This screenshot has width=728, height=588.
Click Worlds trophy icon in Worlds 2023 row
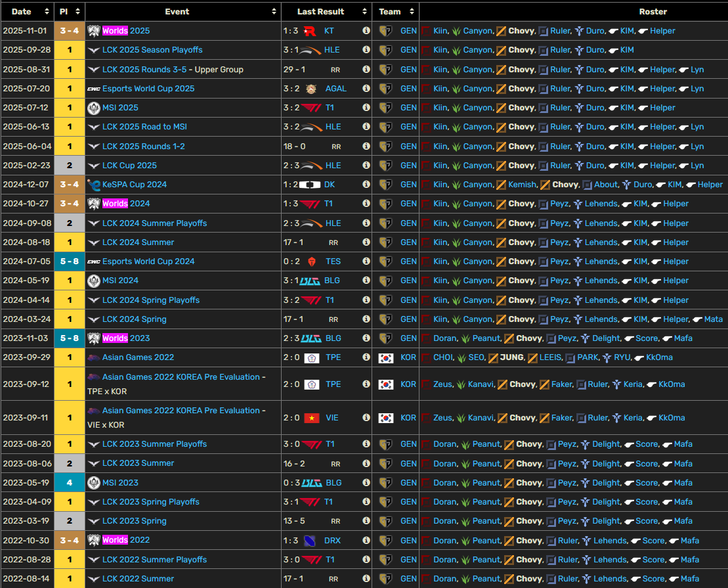pos(94,338)
